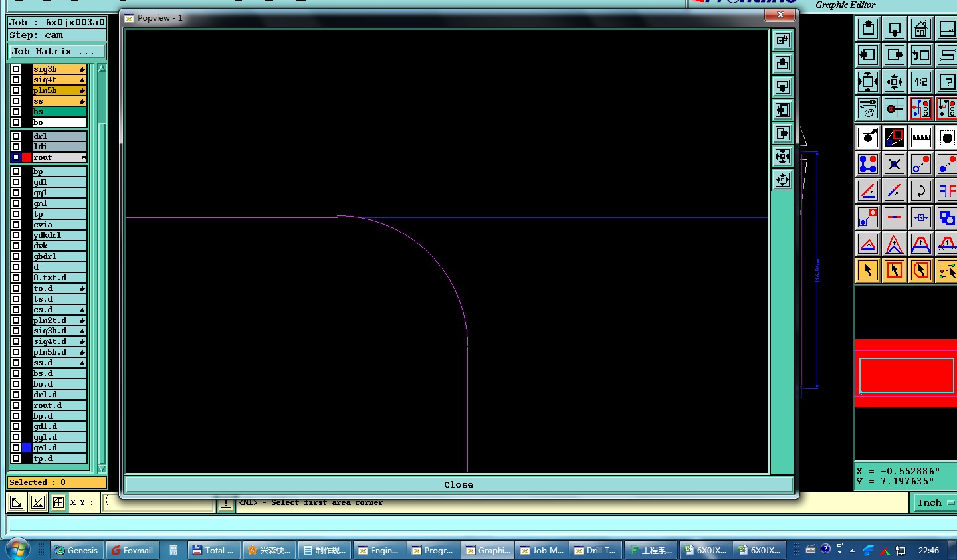This screenshot has height=560, width=957.
Task: Select the connected blue nodes tool
Action: coord(868,164)
